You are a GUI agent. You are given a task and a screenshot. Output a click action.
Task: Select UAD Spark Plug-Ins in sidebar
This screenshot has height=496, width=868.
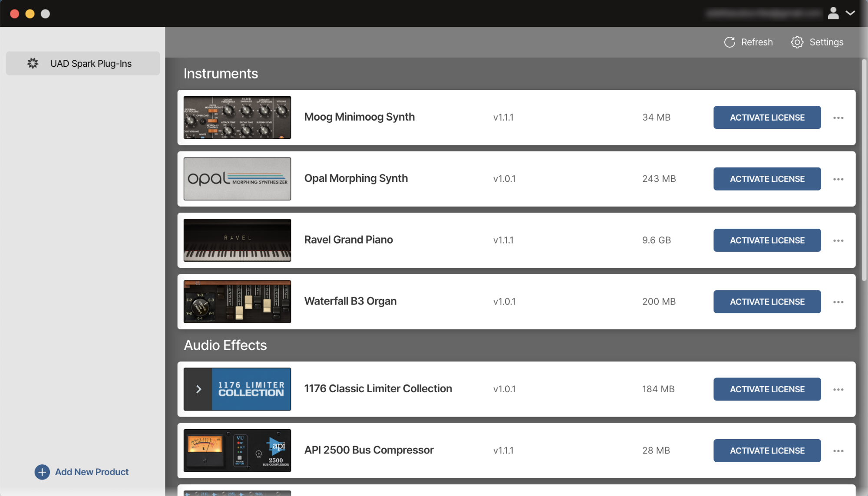[x=83, y=63]
